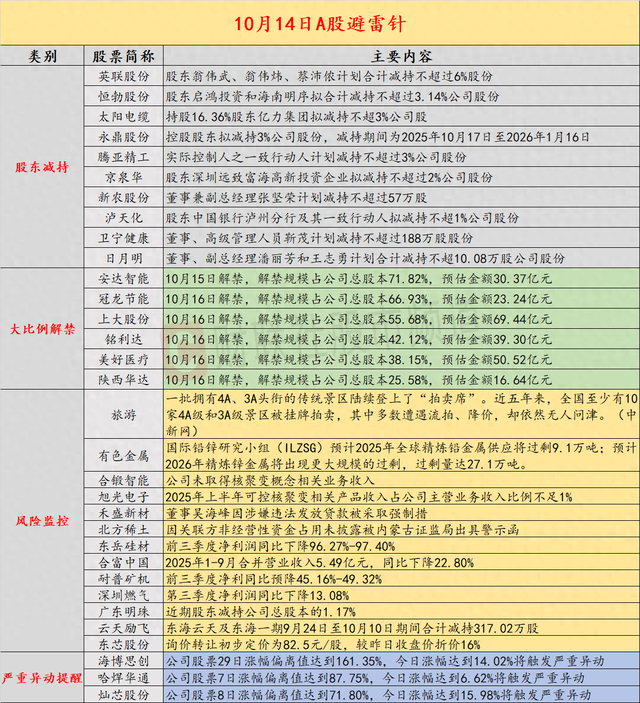Select the 类别 column header
The image size is (640, 703).
coord(42,56)
